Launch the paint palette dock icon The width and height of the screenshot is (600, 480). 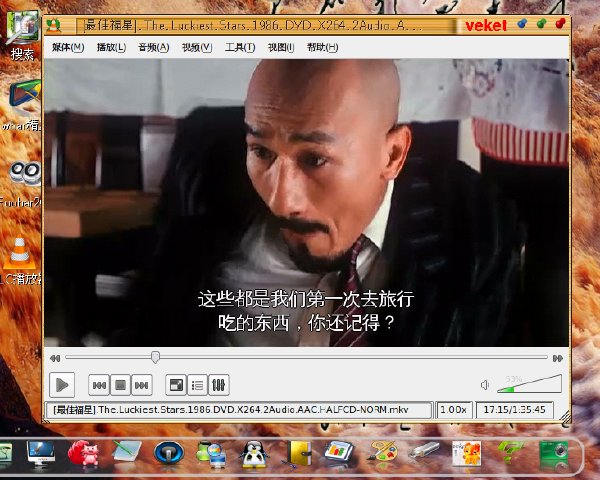(x=382, y=452)
